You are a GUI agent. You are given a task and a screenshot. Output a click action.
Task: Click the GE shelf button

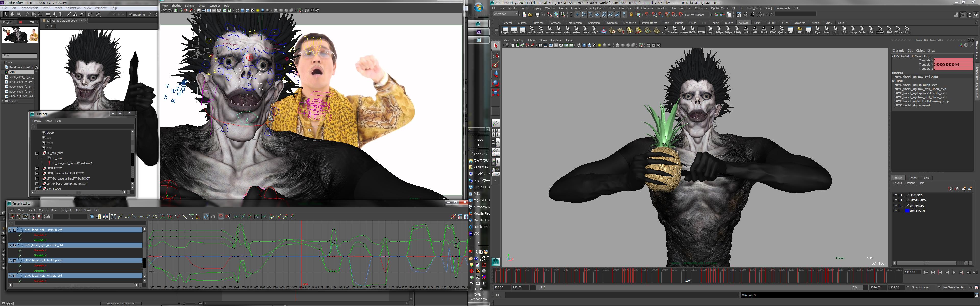791,30
